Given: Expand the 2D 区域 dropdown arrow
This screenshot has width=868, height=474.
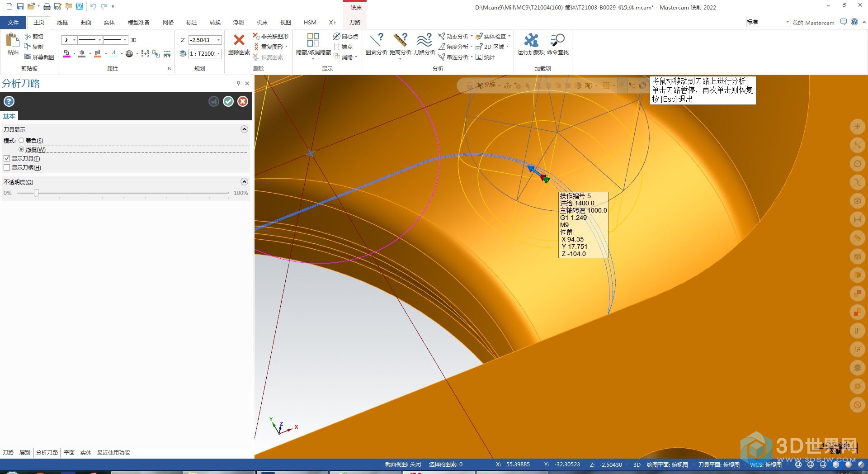Looking at the screenshot, I should point(507,47).
